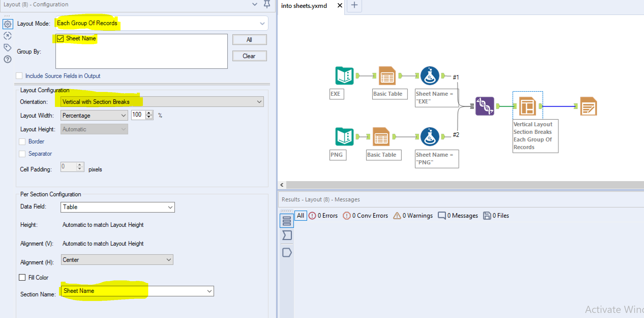Click the All button for Group By
This screenshot has height=318, width=644.
point(249,40)
